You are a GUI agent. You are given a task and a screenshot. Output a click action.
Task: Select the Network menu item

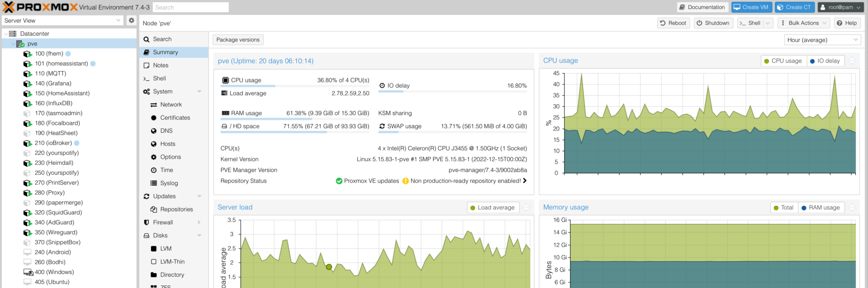[171, 105]
